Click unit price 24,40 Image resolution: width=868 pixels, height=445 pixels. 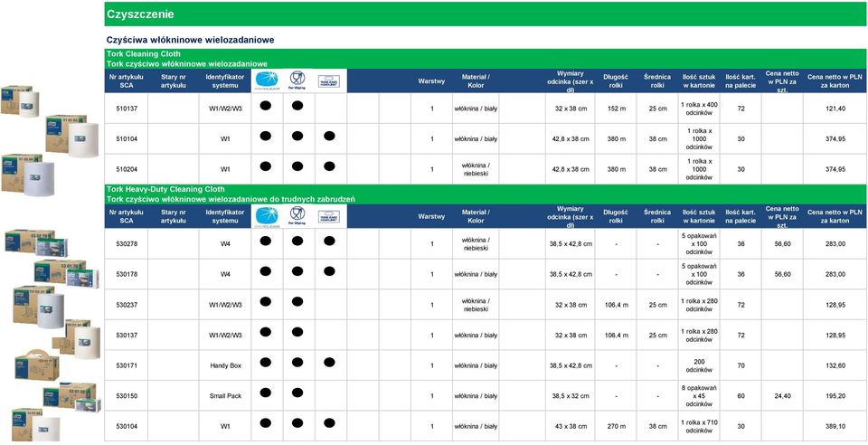pyautogui.click(x=782, y=396)
